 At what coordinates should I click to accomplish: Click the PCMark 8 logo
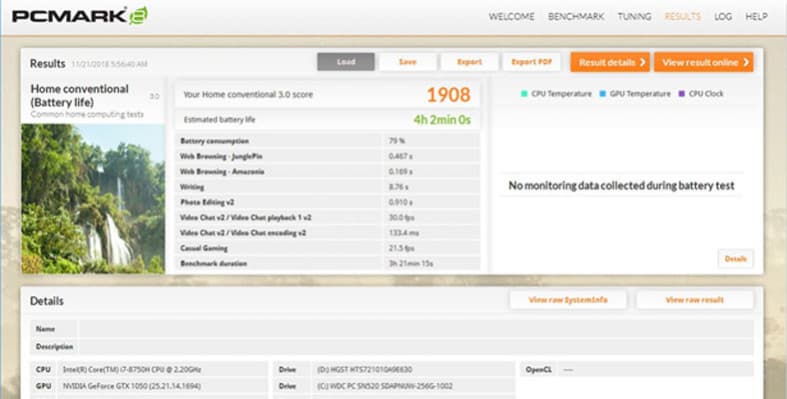point(80,16)
